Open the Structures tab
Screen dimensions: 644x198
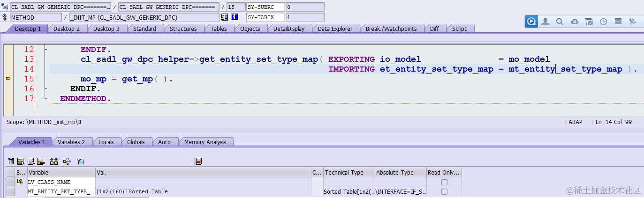pos(183,29)
